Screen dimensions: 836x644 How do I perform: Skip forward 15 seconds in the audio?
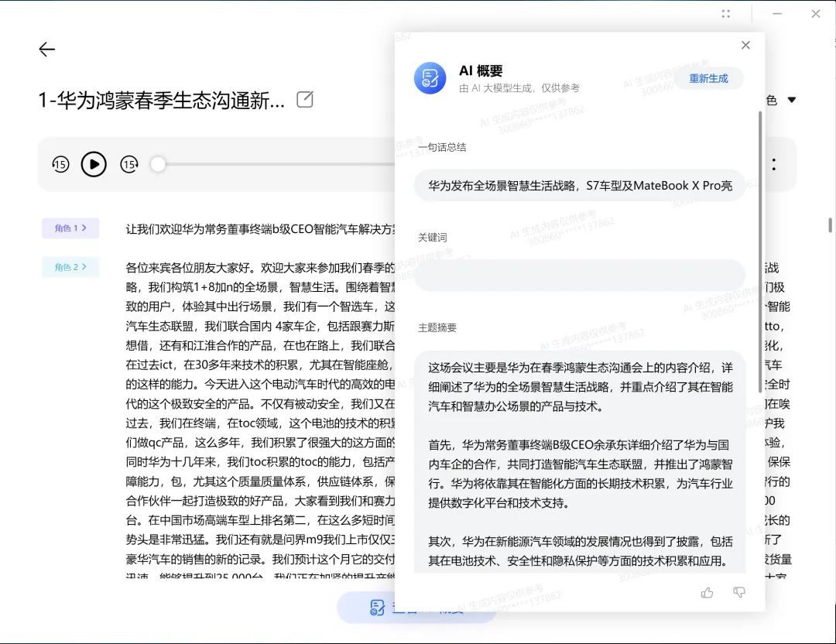tap(129, 164)
